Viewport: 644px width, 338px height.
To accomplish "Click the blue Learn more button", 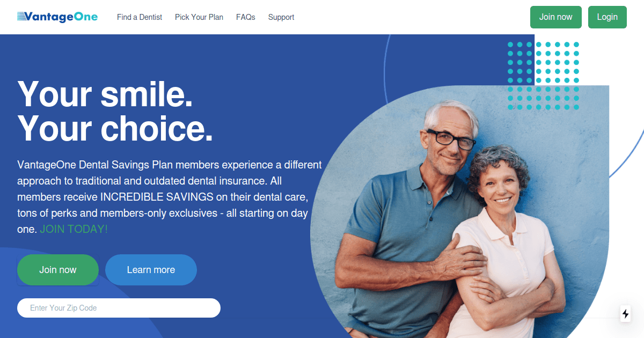I will 151,270.
